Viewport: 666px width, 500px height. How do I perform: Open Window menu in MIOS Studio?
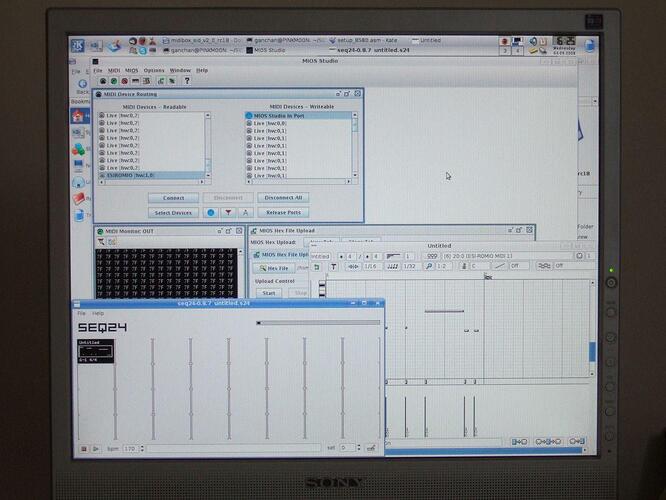click(x=180, y=71)
